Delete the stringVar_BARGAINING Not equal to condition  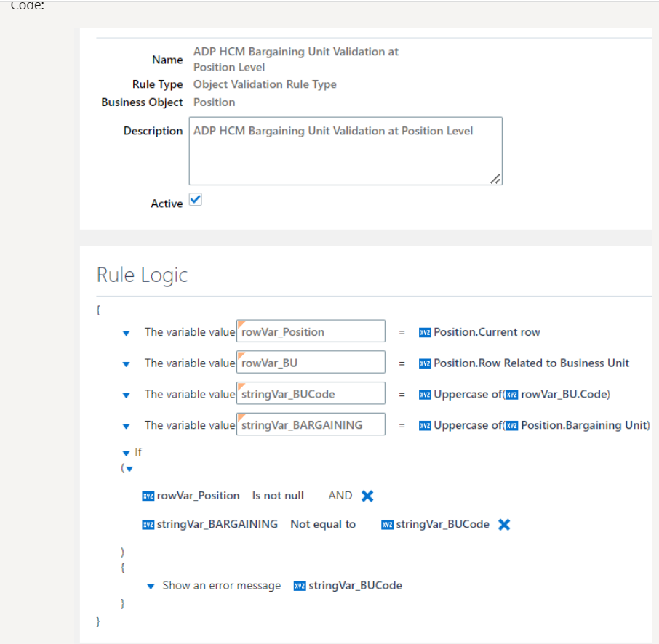pos(504,525)
